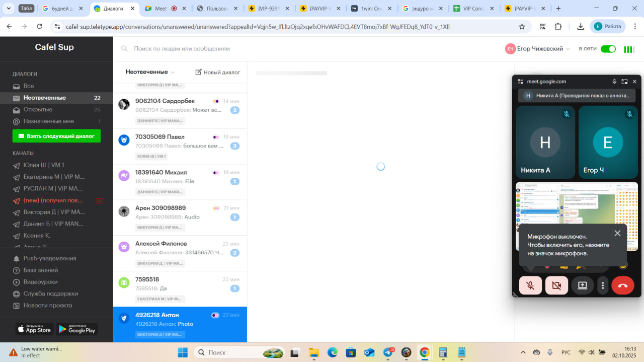The width and height of the screenshot is (644, 362).
Task: Open Telegram from taskbar
Action: pos(388,352)
